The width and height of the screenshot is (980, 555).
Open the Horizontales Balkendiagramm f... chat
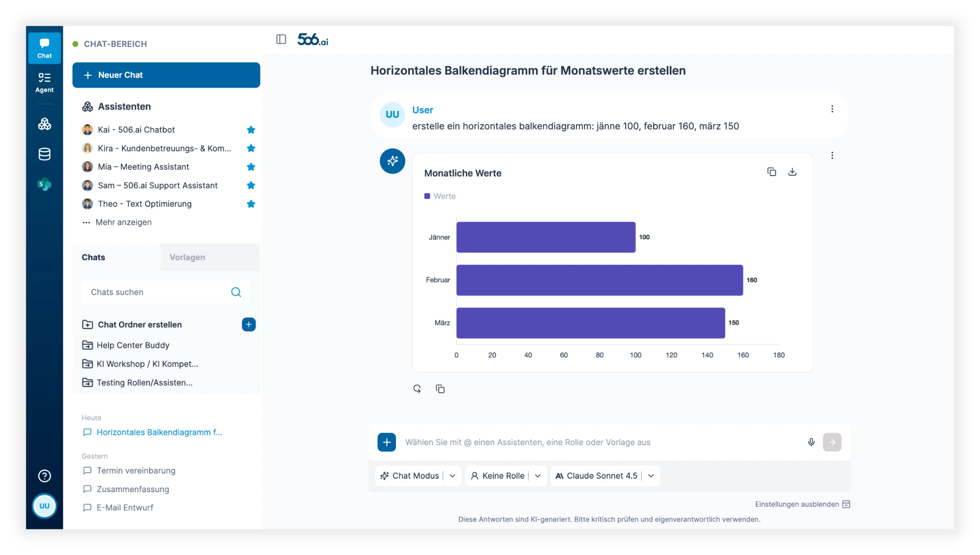coord(152,433)
